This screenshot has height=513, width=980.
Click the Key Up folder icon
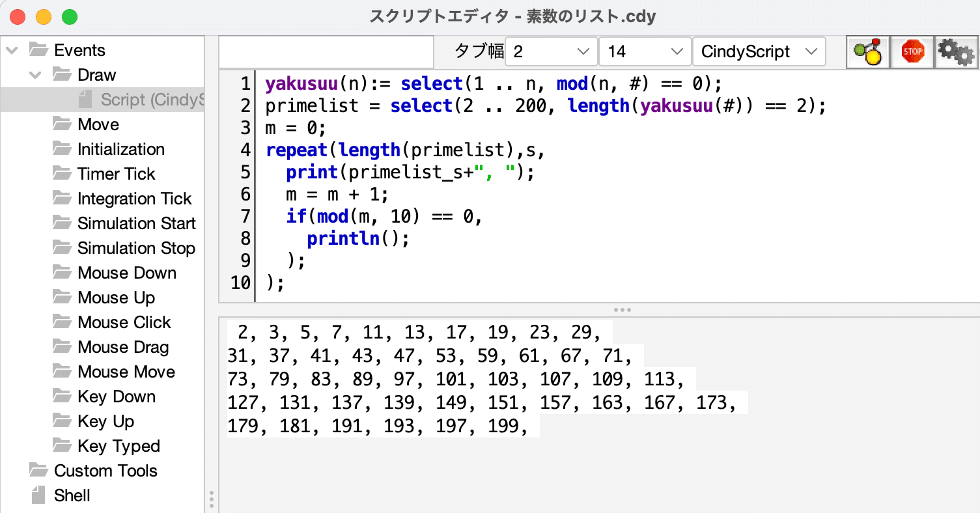coord(63,421)
